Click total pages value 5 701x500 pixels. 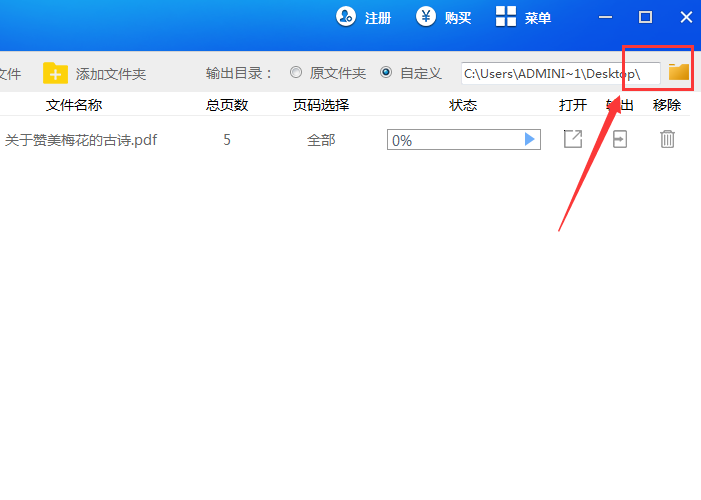tap(227, 140)
